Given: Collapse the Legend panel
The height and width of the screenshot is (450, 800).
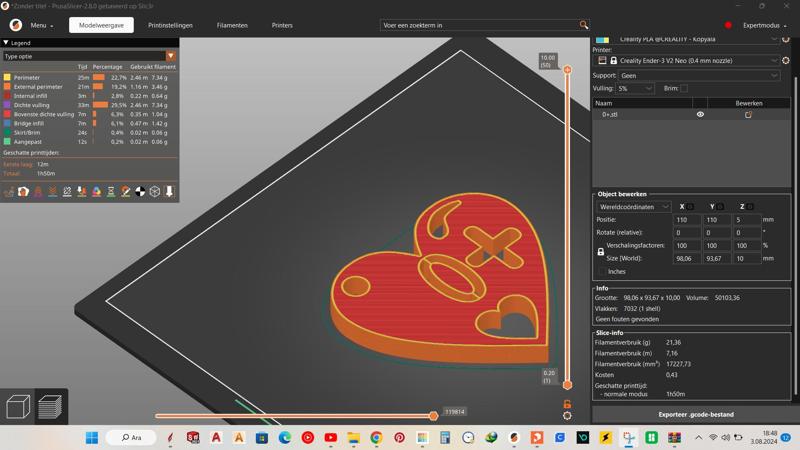Looking at the screenshot, I should click(x=6, y=43).
